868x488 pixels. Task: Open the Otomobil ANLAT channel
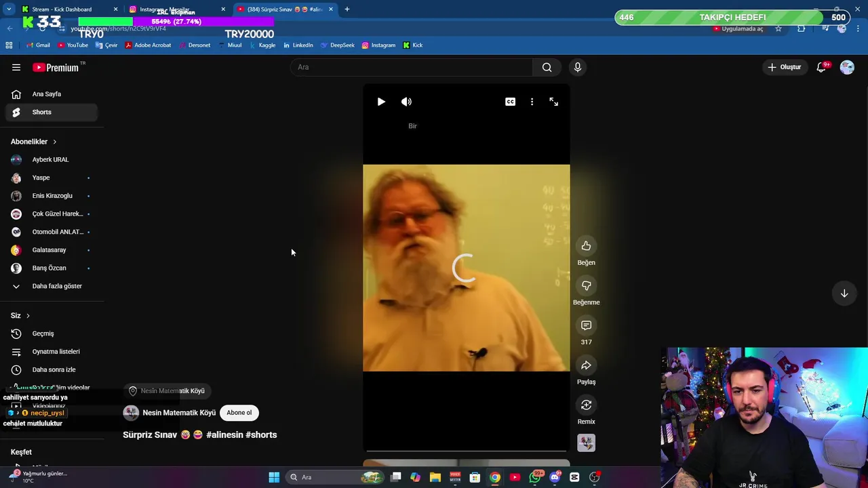point(52,232)
